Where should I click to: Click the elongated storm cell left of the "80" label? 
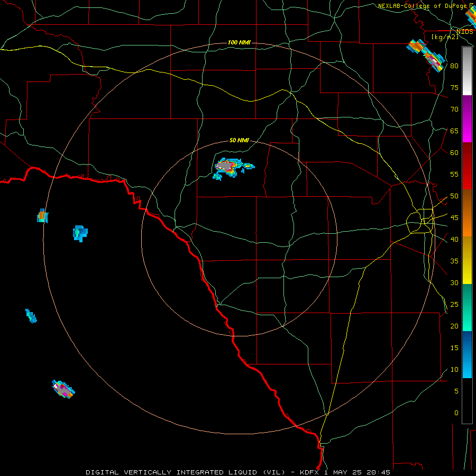click(x=426, y=55)
